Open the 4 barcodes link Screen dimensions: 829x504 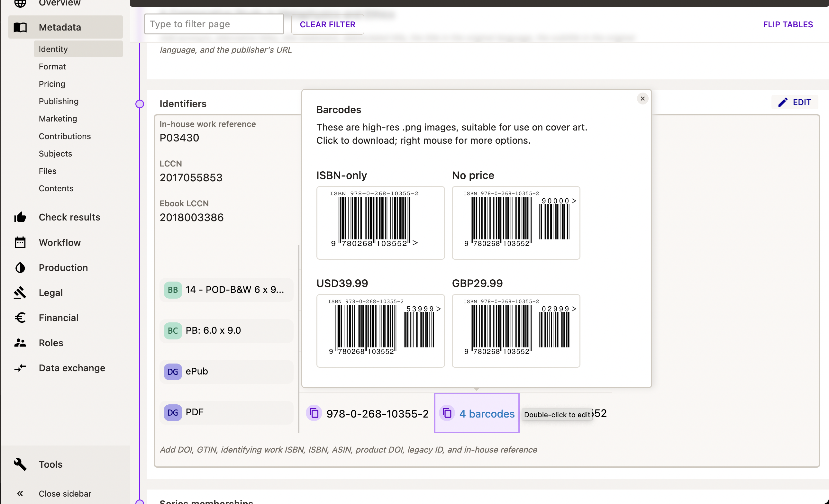[x=487, y=414]
